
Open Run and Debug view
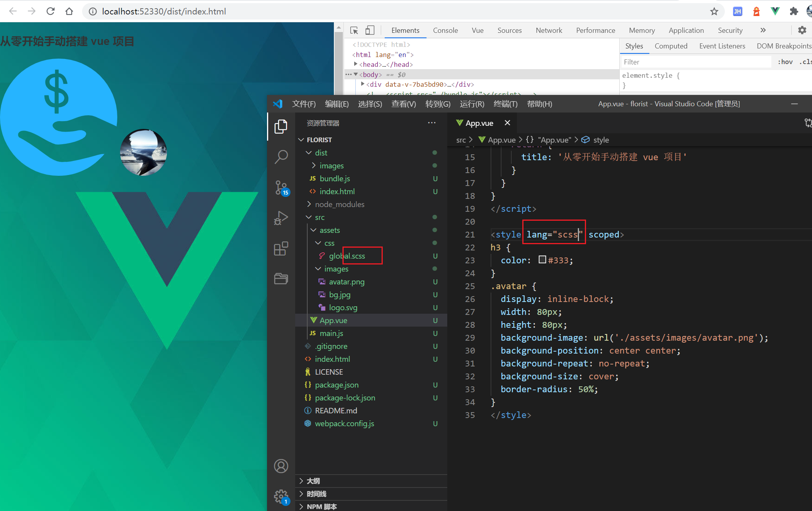point(281,218)
